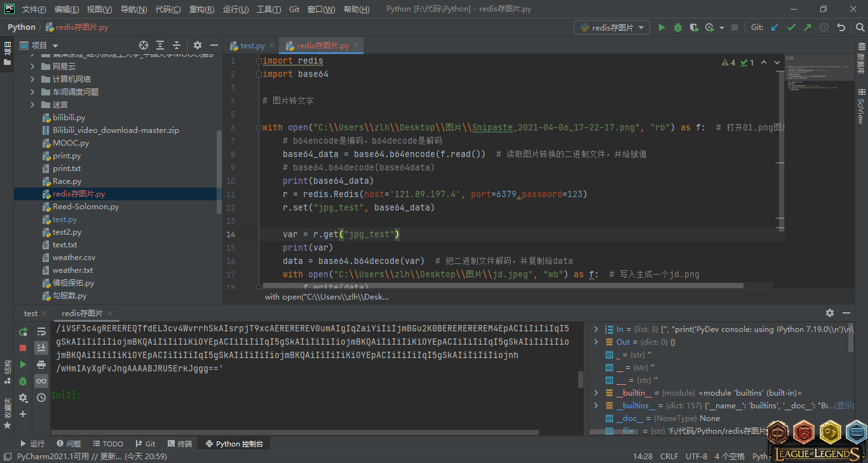The height and width of the screenshot is (463, 868).
Task: Expand the 计算机网络 folder in project tree
Action: click(x=32, y=79)
